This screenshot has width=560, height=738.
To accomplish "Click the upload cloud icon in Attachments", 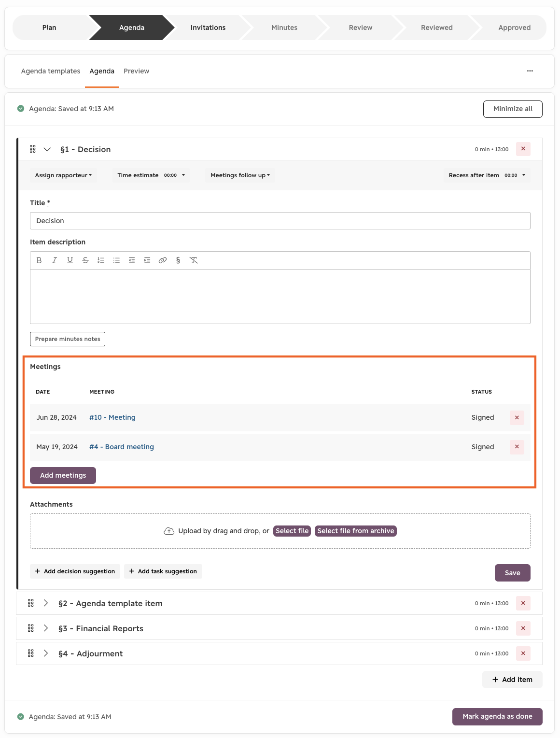I will pyautogui.click(x=169, y=531).
